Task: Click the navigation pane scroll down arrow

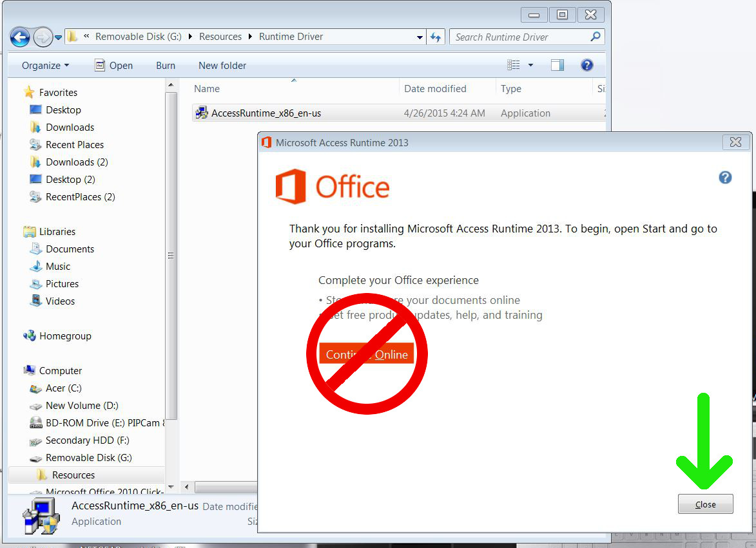Action: 171,488
